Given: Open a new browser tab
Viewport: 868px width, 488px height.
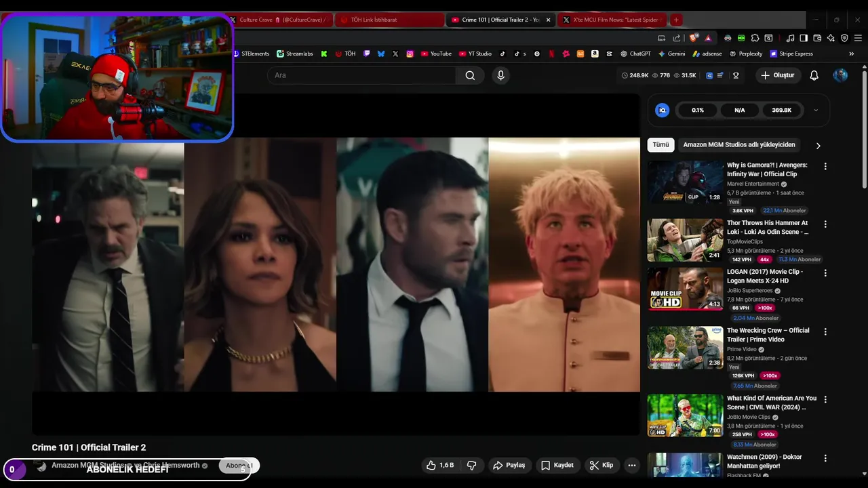Looking at the screenshot, I should (675, 20).
